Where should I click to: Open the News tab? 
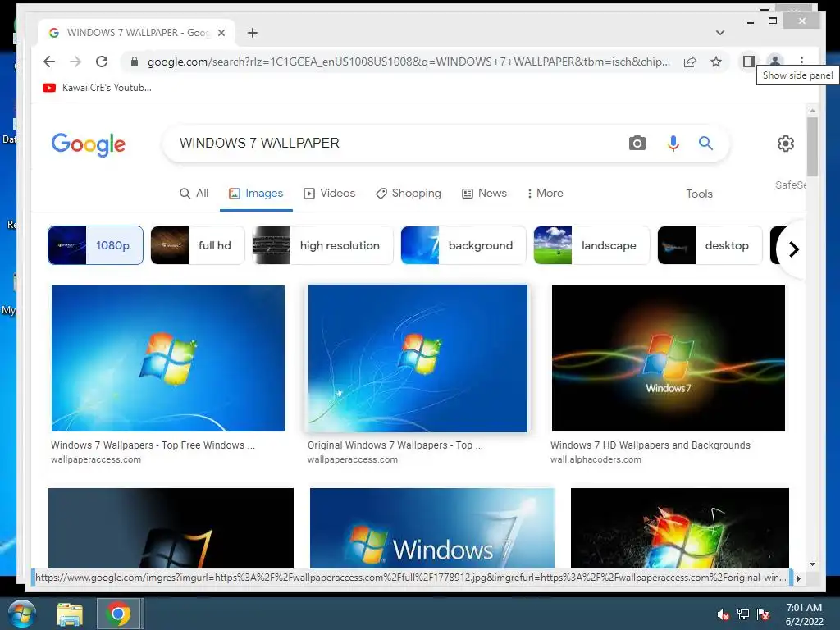coord(484,194)
